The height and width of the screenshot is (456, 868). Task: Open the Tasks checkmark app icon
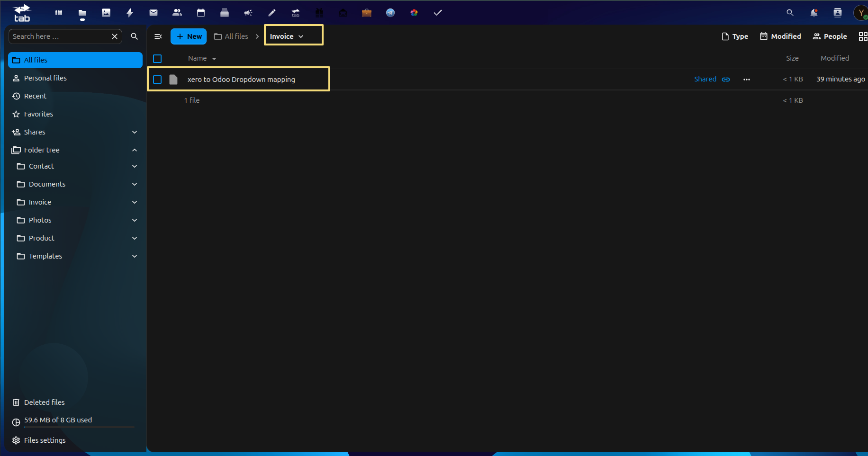438,13
